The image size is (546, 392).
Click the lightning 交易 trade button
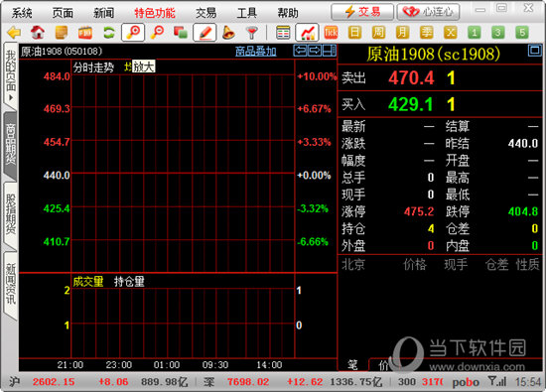click(362, 12)
